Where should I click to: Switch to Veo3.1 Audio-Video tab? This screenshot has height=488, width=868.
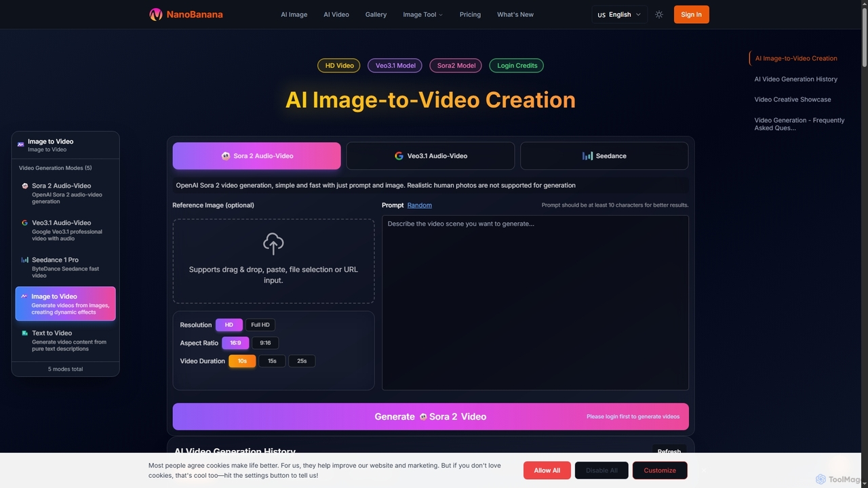[x=431, y=156]
